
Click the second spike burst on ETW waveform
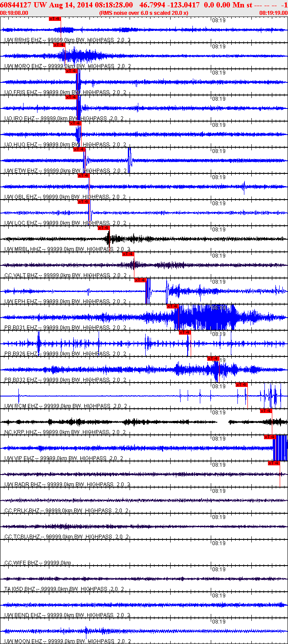[x=130, y=160]
